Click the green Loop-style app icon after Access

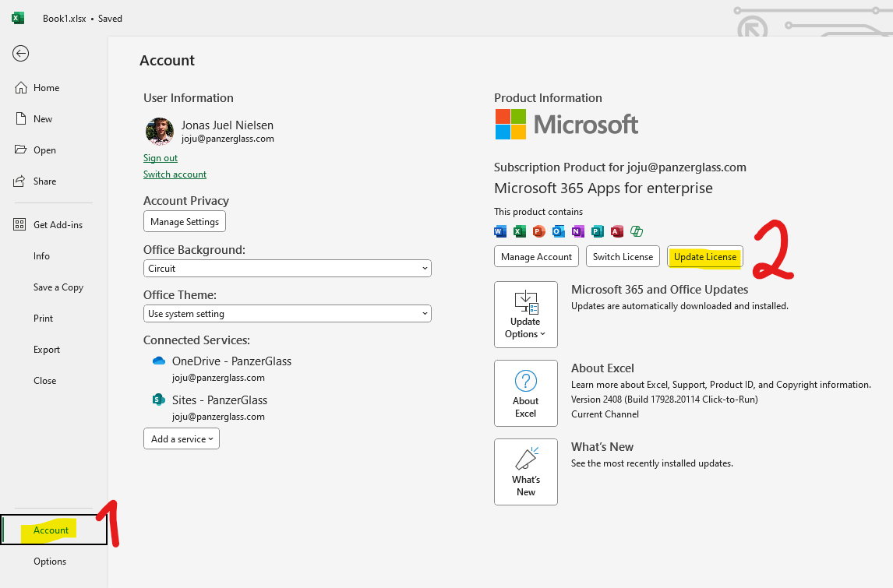pos(637,231)
